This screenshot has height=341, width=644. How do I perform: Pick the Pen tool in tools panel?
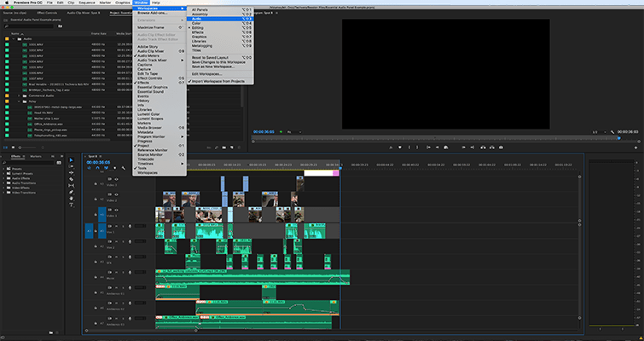pyautogui.click(x=72, y=193)
